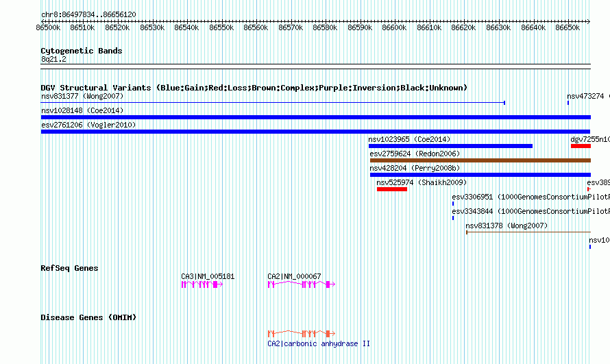Select variant label nsv831377 (Wong2007)

click(82, 96)
